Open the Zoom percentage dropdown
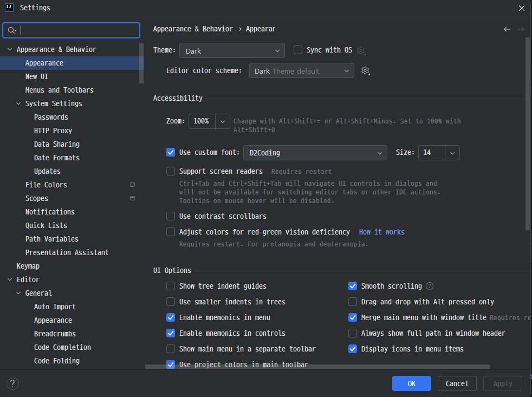Image resolution: width=532 pixels, height=397 pixels. tap(223, 121)
